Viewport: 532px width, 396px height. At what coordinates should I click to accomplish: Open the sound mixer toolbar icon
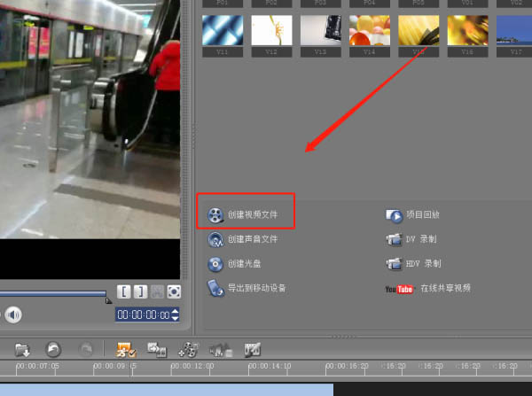point(221,350)
